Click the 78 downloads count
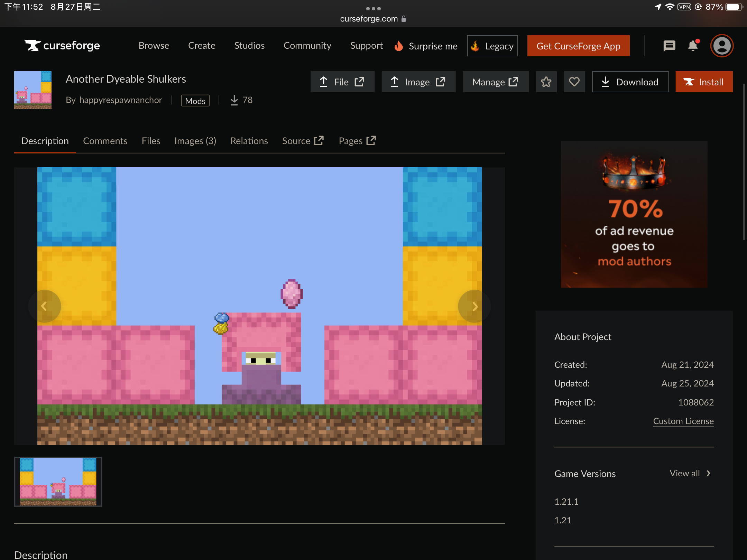 pyautogui.click(x=241, y=100)
